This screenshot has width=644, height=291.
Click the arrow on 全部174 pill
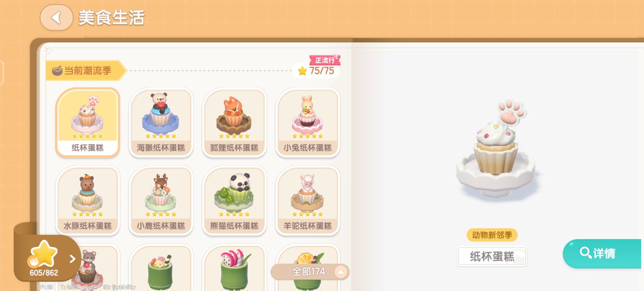[x=341, y=272]
